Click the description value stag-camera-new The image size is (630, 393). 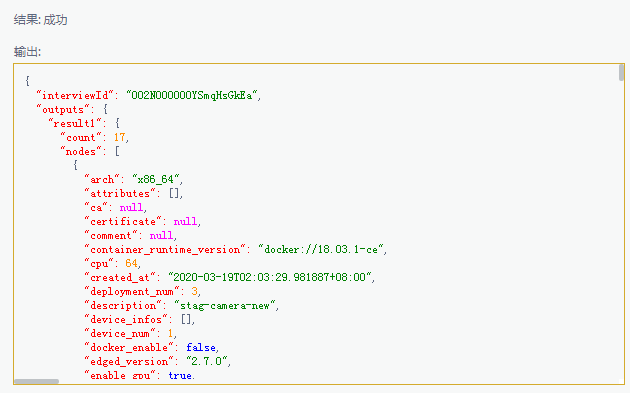(225, 305)
